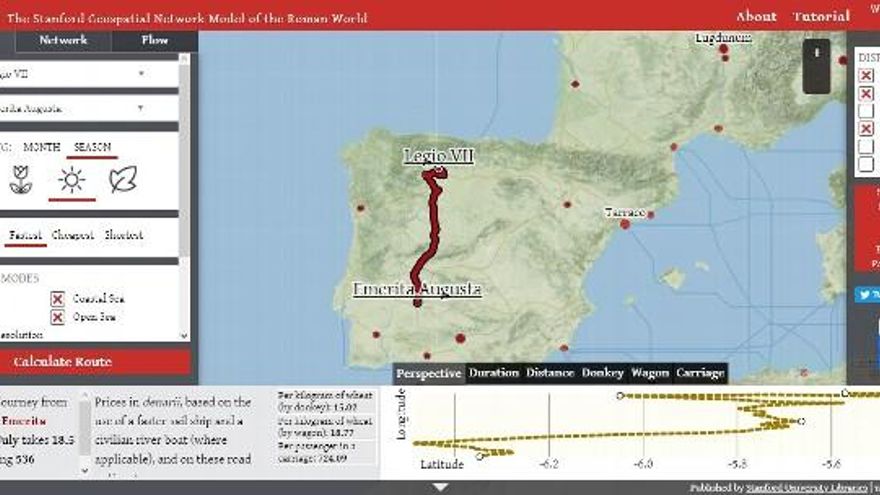Screen dimensions: 880x495
Task: Toggle the topmost display checkbox on right panel
Action: (866, 75)
